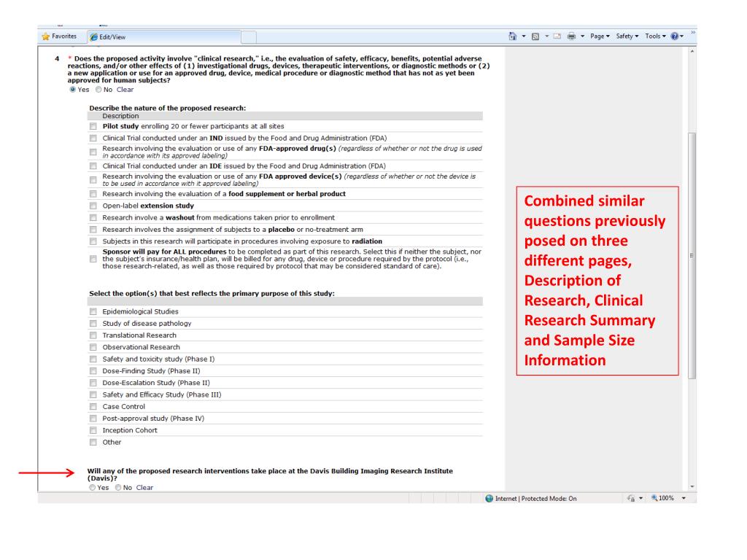Screen dimensions: 747x560
Task: Expand the zoom level dropdown arrow
Action: (684, 499)
